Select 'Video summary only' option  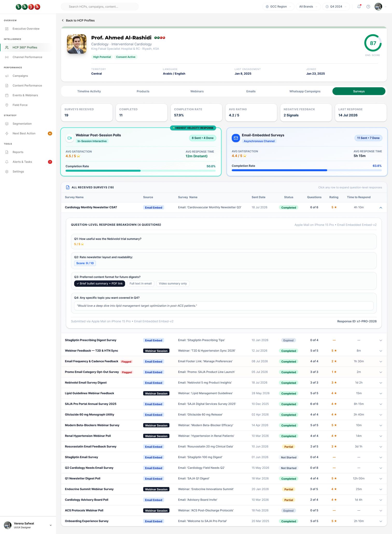point(173,284)
